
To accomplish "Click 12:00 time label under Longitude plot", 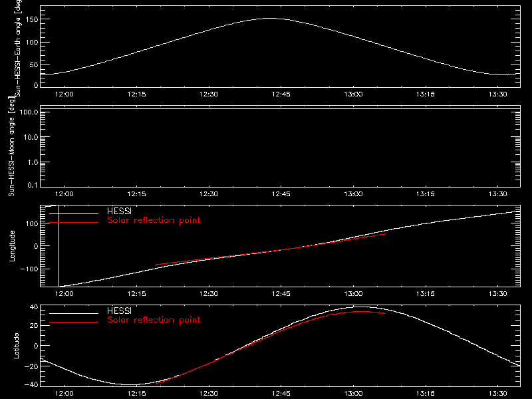I will (x=64, y=294).
